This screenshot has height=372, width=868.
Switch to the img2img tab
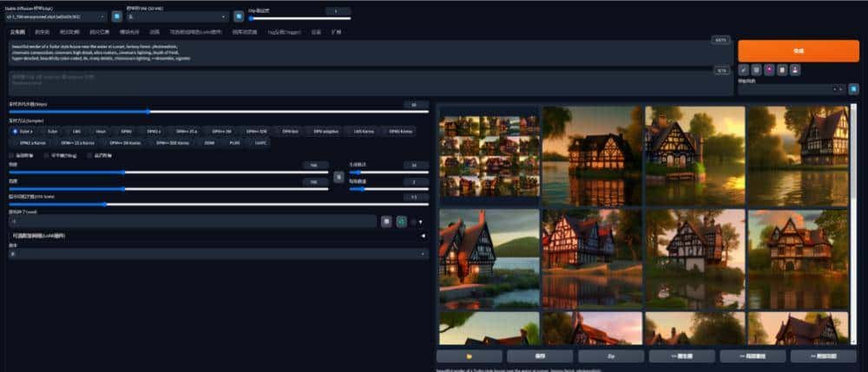pos(42,31)
